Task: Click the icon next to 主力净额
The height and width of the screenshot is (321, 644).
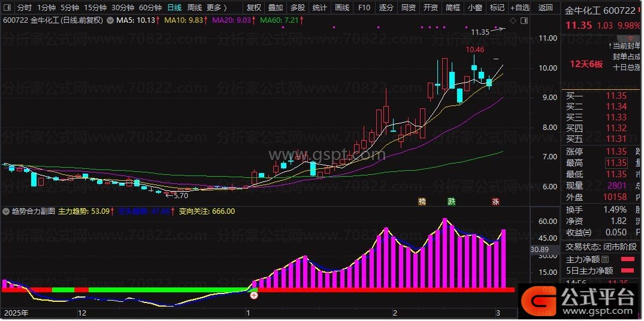Action: 604,259
